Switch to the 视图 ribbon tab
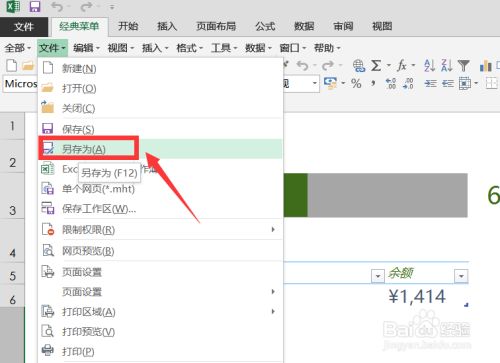The height and width of the screenshot is (363, 500). pos(382,26)
